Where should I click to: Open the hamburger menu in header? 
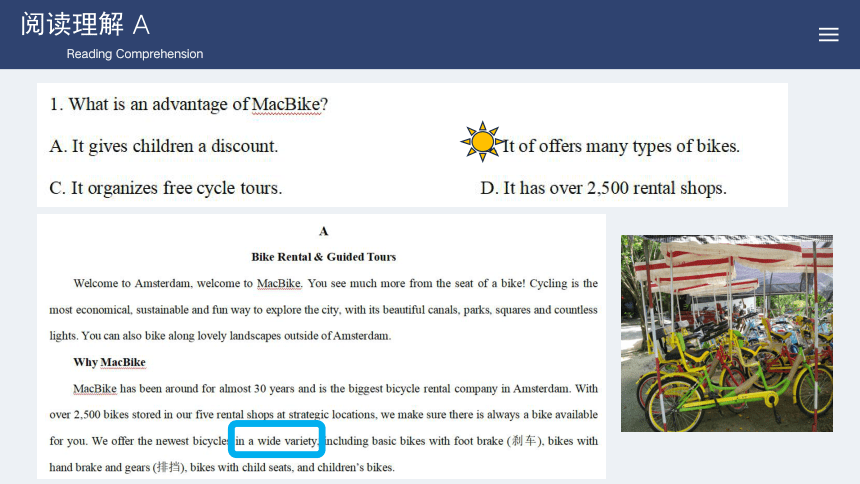[828, 35]
